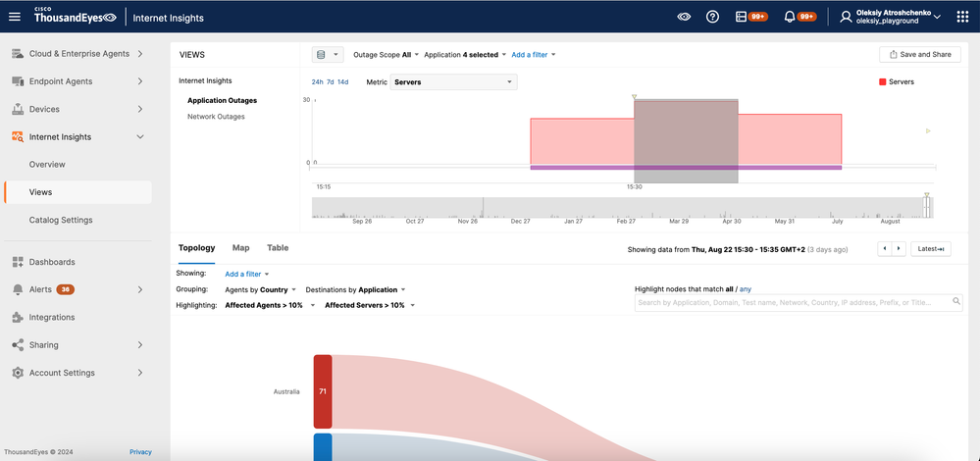Expand the Alerts menu chevron
The image size is (980, 461).
pyautogui.click(x=140, y=289)
